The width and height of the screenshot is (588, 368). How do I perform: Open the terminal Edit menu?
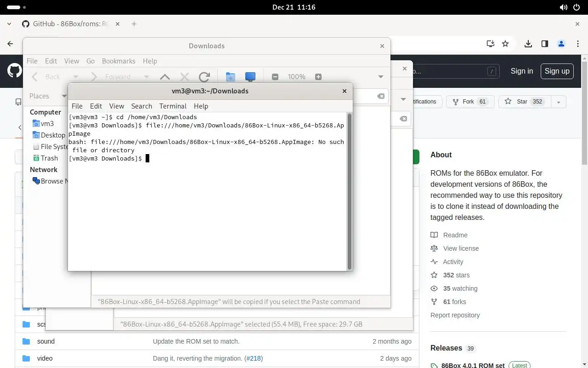96,106
